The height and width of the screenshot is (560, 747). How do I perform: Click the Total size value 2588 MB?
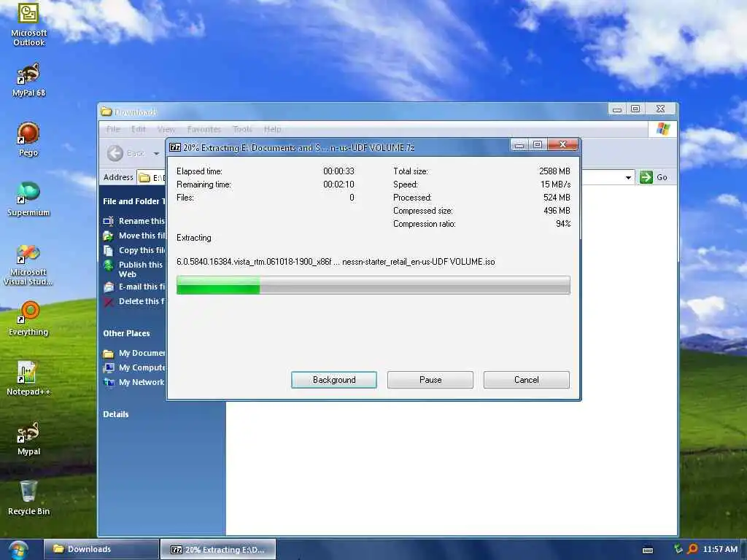[x=554, y=171]
